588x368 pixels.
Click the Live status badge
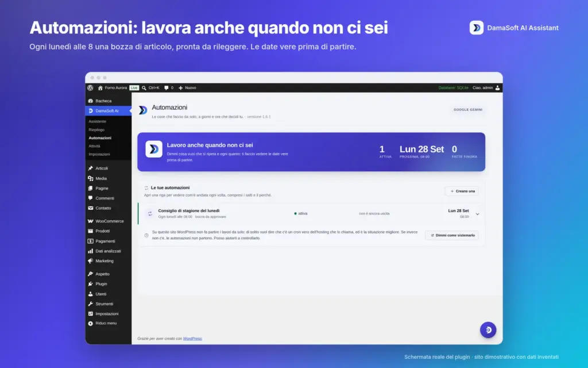(134, 88)
